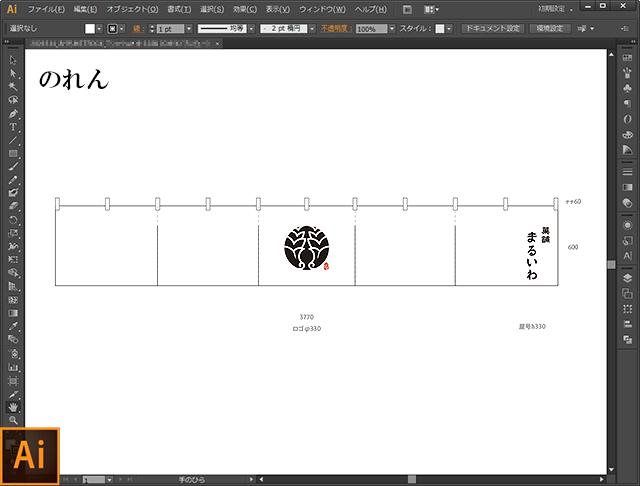Open the Symbols panel club icon

(x=627, y=88)
